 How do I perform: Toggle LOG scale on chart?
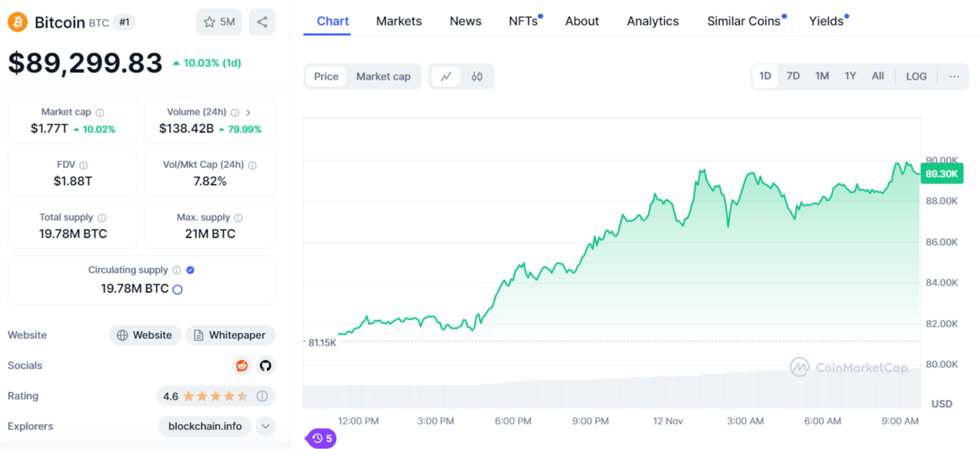click(917, 76)
